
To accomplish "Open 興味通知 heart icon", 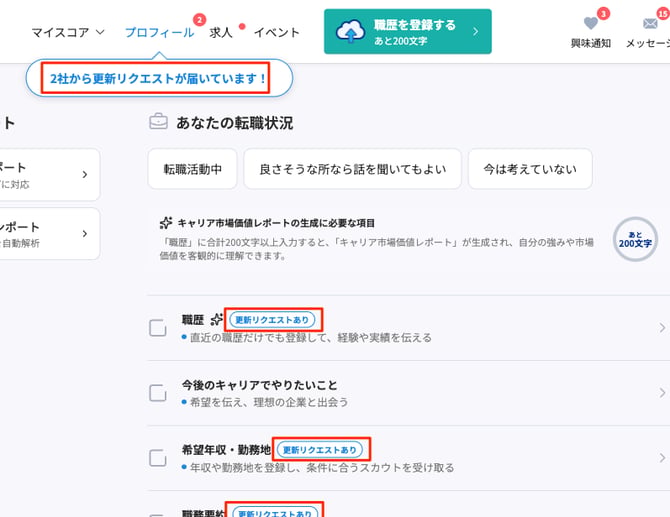I will click(x=591, y=23).
